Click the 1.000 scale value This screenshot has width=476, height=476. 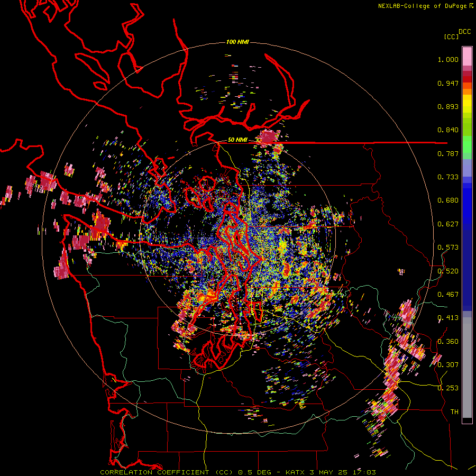coord(448,60)
